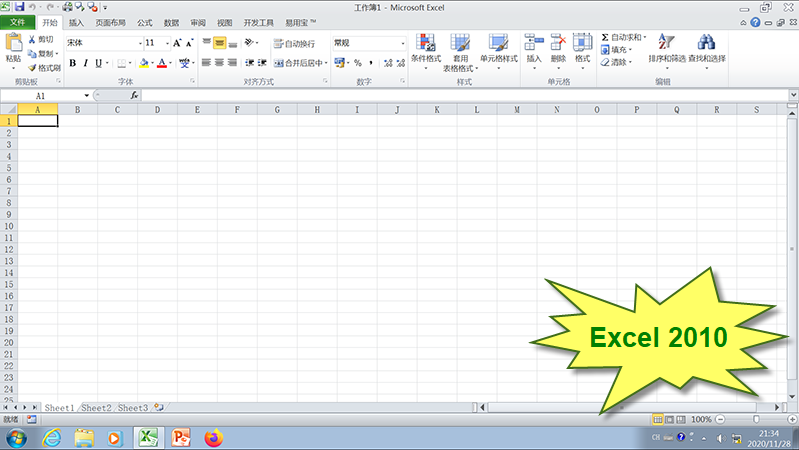Switch to the Data (数据) tab
This screenshot has height=450, width=799.
click(172, 23)
